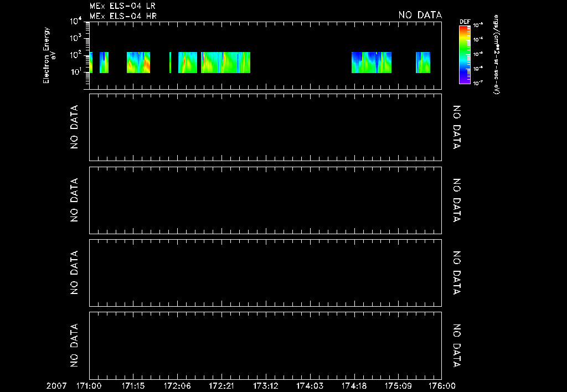The width and height of the screenshot is (567, 392).
Task: Click the 172:21 time axis label
Action: click(x=221, y=386)
